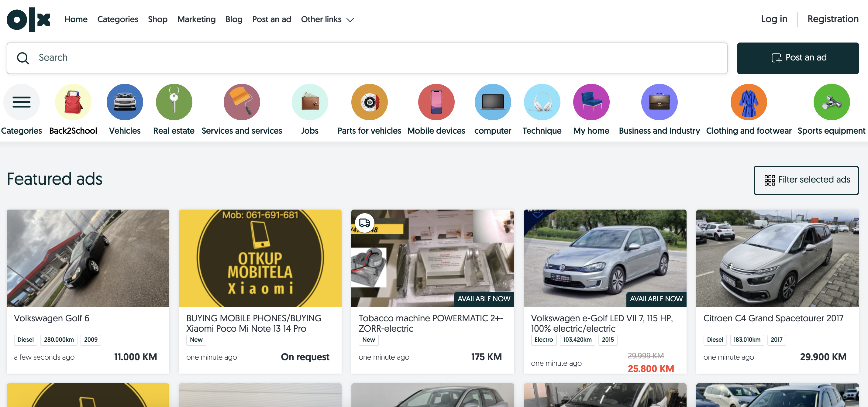
Task: Click the dark Post an ad button
Action: [797, 58]
